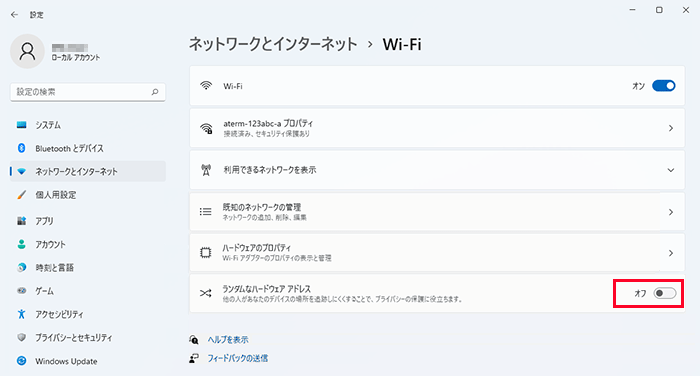The image size is (700, 376).
Task: Click the user account avatar icon
Action: tap(27, 51)
